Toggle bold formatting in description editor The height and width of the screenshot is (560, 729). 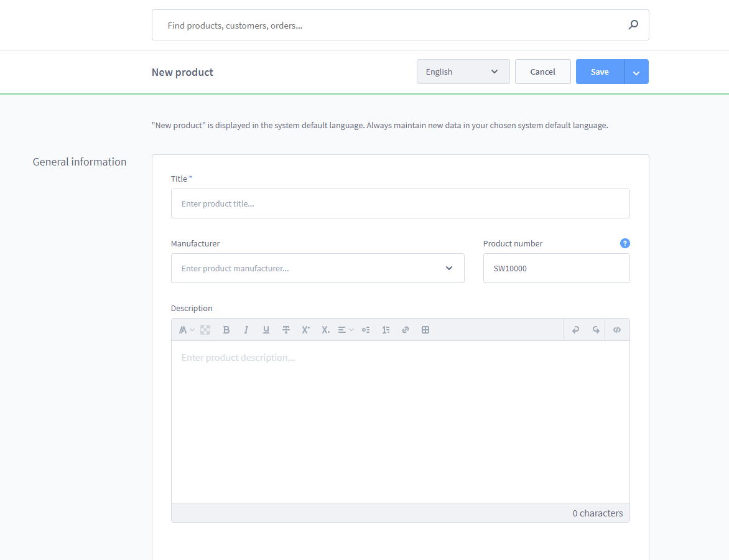(226, 330)
